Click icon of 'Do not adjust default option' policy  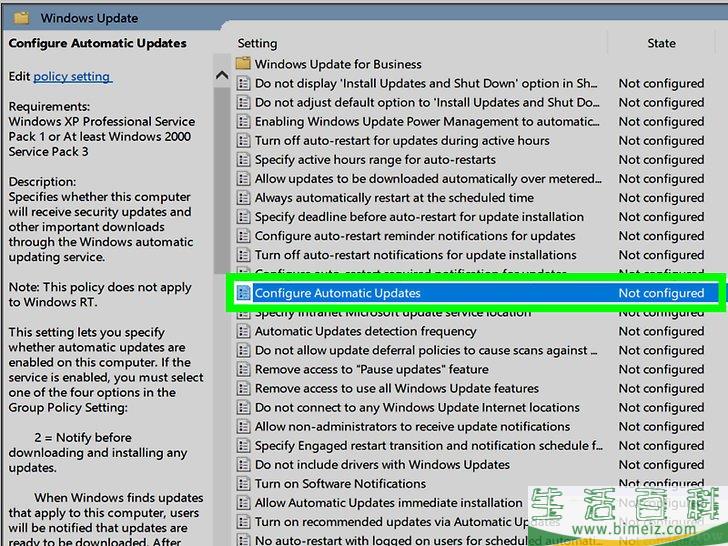point(243,103)
